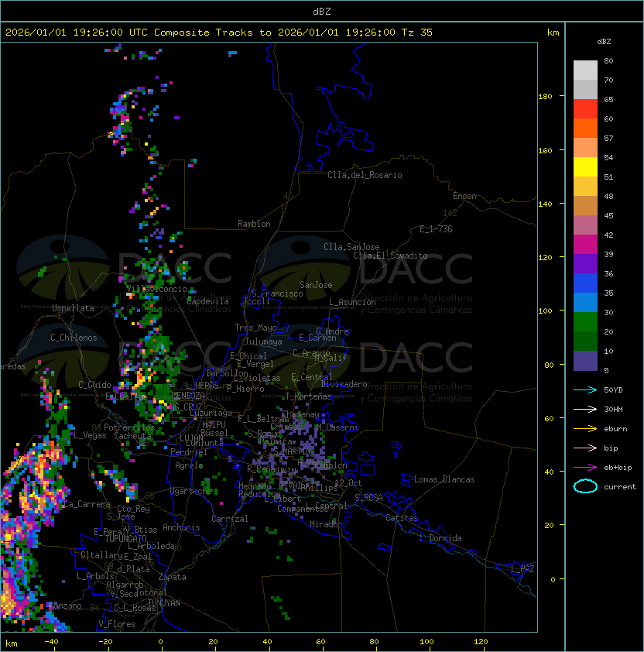Viewport: 644px width, 652px height.
Task: Click the cyan 50YD arrow in legend
Action: click(x=585, y=389)
